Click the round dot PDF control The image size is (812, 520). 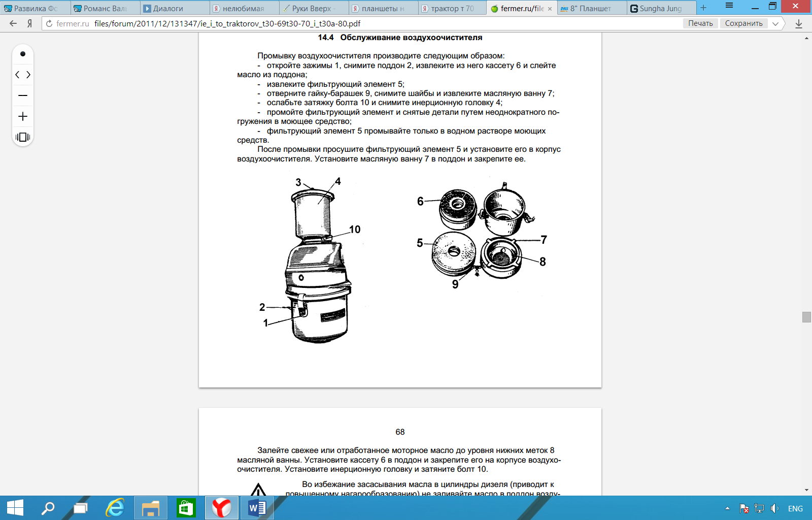pos(23,54)
